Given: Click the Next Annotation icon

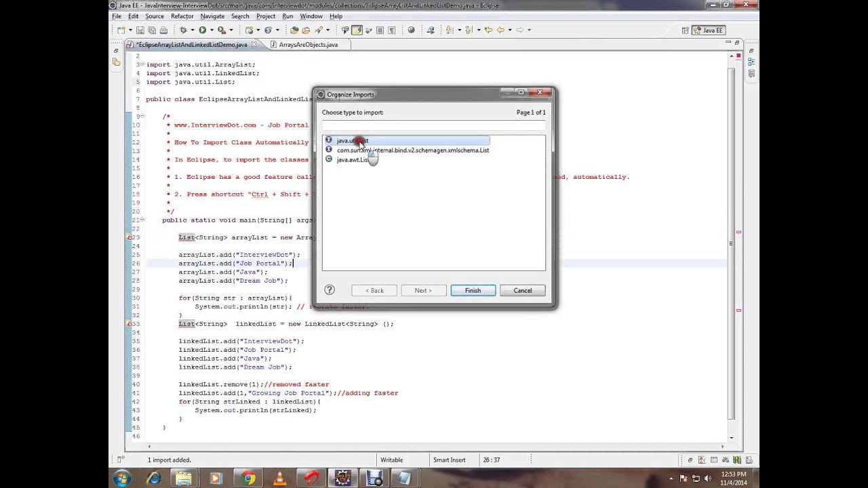Looking at the screenshot, I should pyautogui.click(x=450, y=30).
